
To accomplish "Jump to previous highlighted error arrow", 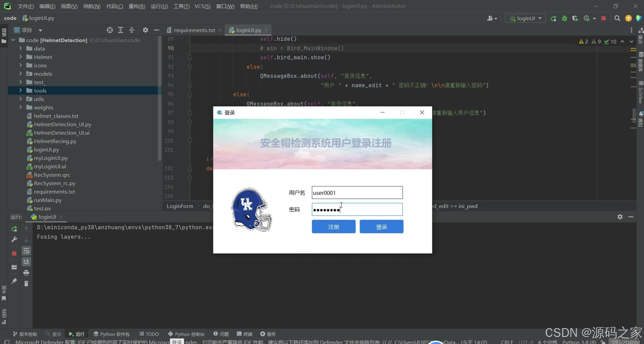I will 622,41.
